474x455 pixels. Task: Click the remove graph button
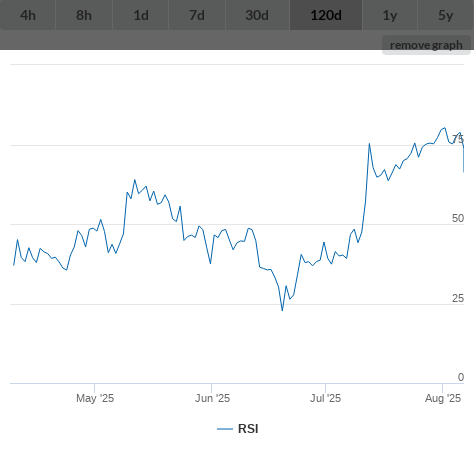coord(426,45)
